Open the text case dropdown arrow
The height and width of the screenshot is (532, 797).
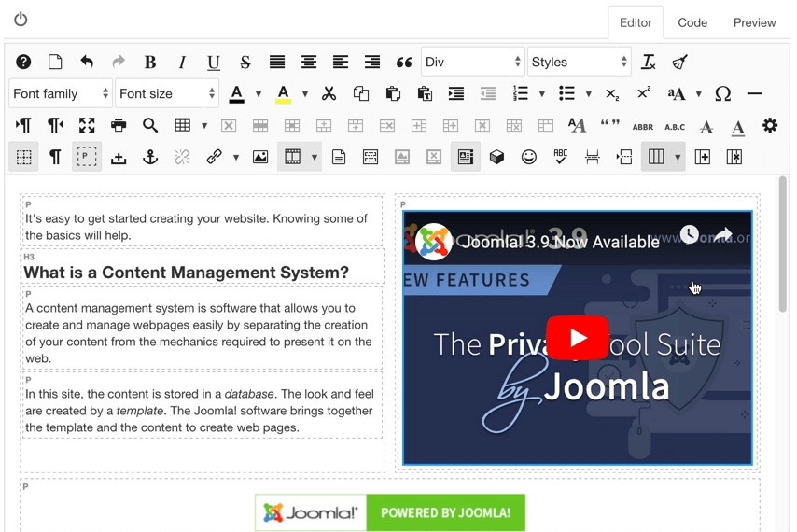coord(698,94)
